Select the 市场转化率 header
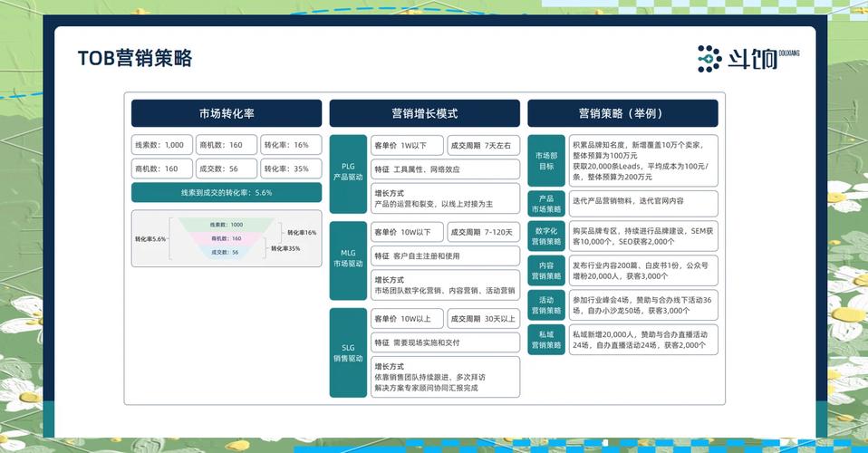Screen dimensions: 868x453 tap(226, 113)
